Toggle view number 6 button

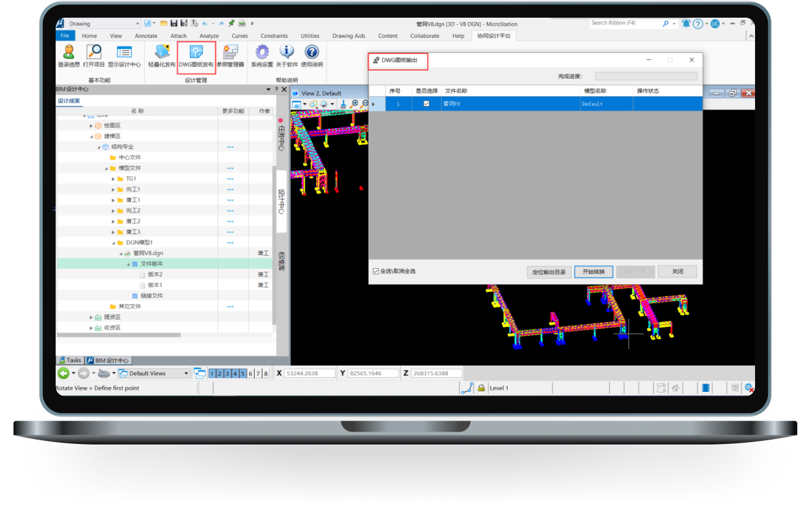click(250, 374)
